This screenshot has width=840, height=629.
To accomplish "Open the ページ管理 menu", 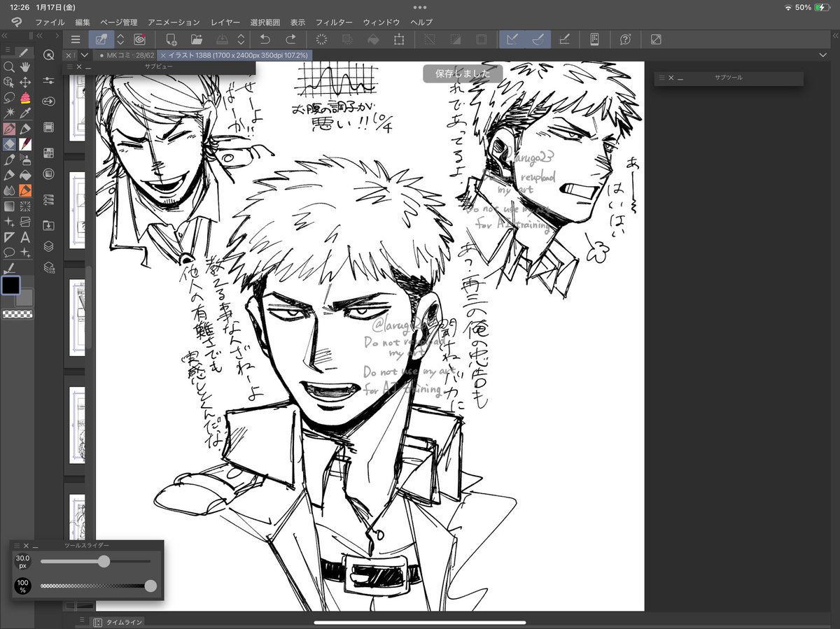I will pyautogui.click(x=119, y=22).
